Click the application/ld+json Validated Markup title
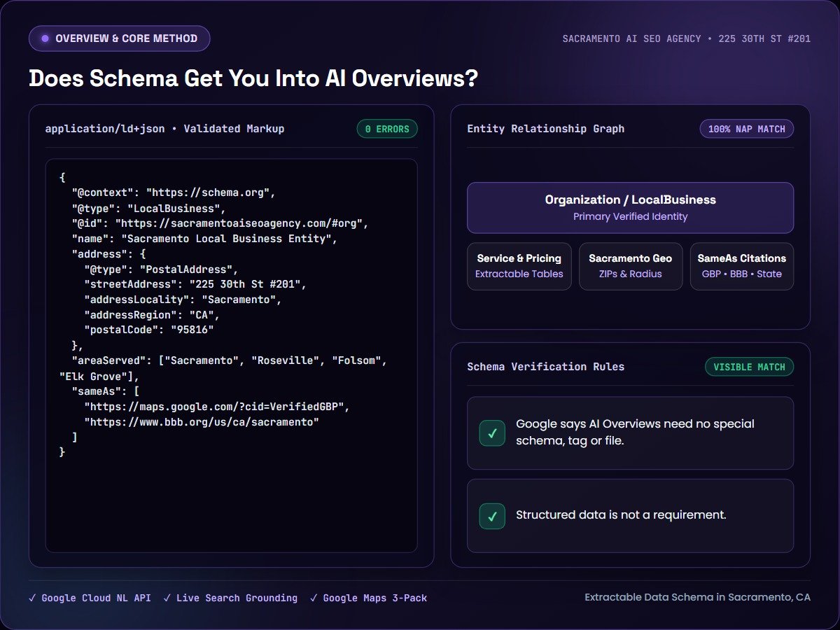The image size is (840, 630). pos(164,129)
